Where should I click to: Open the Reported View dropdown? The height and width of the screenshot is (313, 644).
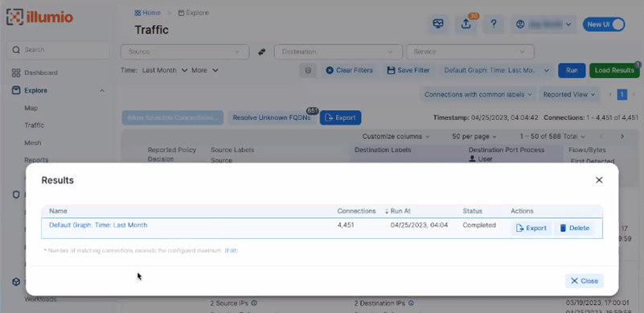569,95
